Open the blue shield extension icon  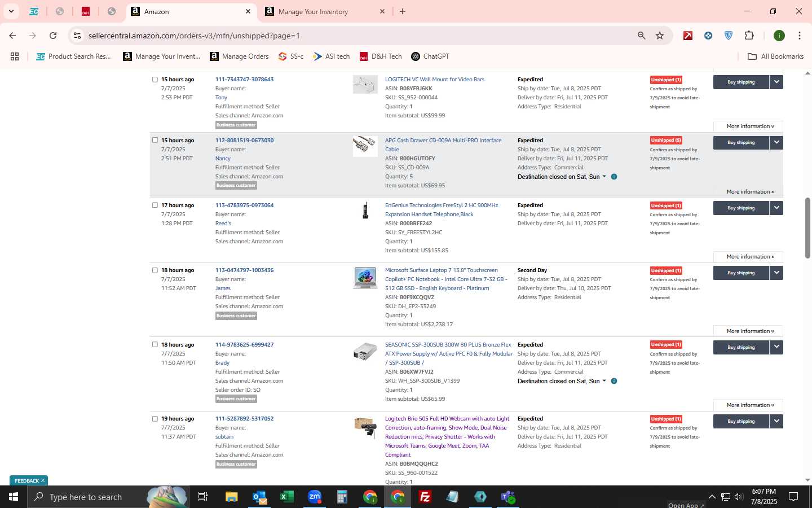point(729,36)
